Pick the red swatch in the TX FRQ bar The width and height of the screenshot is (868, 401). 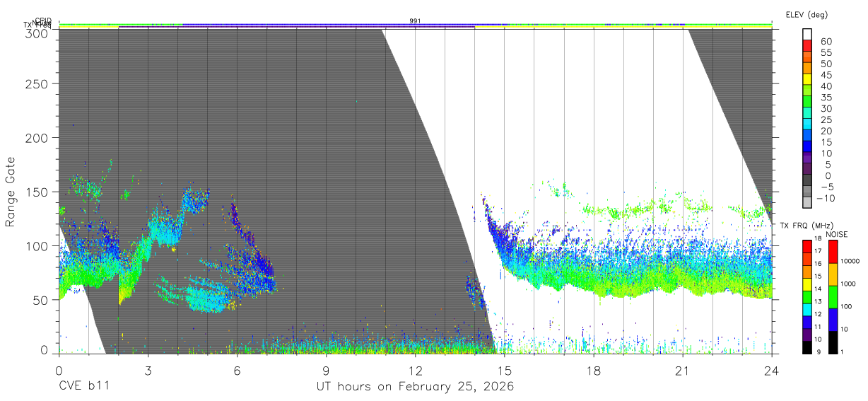pos(808,246)
